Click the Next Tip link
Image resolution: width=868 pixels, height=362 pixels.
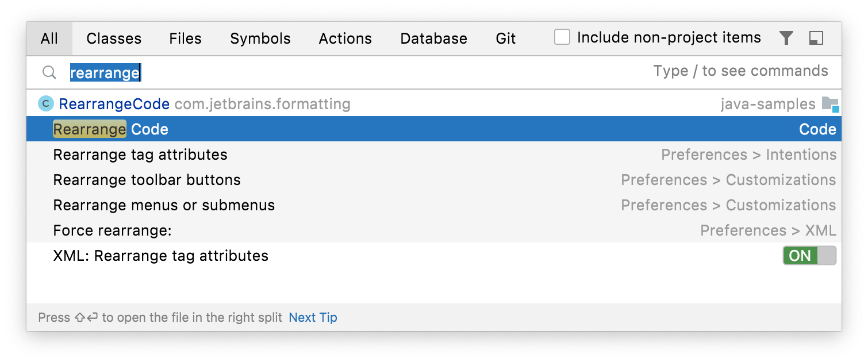(313, 317)
